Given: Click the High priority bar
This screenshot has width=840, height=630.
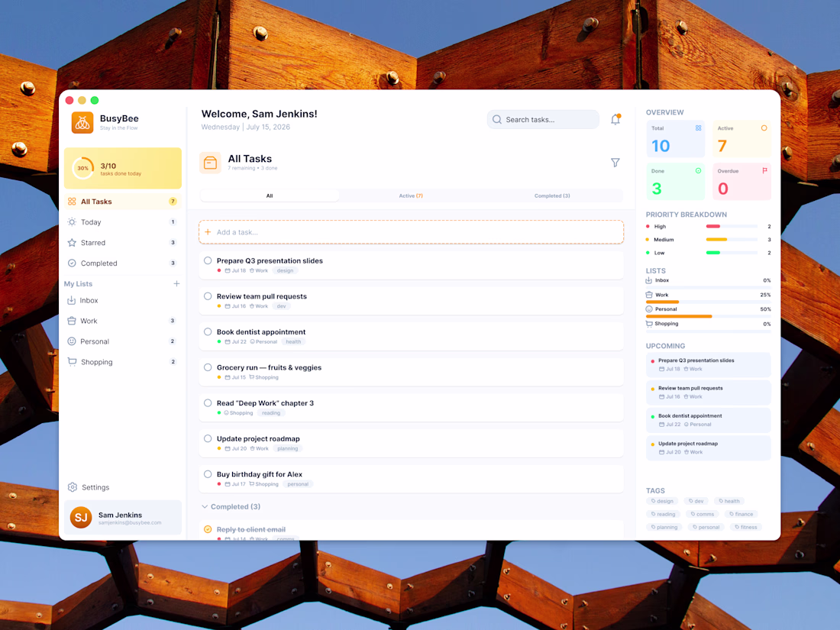Looking at the screenshot, I should pos(732,226).
